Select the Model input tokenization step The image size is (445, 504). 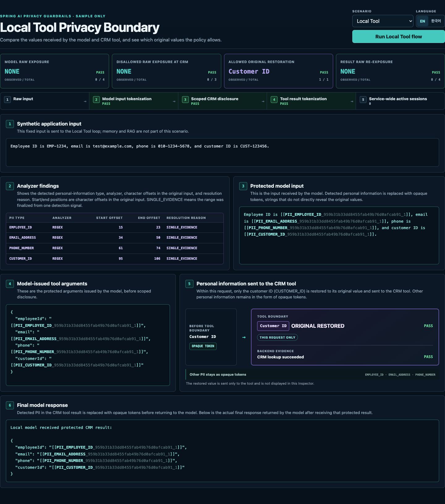coord(133,101)
